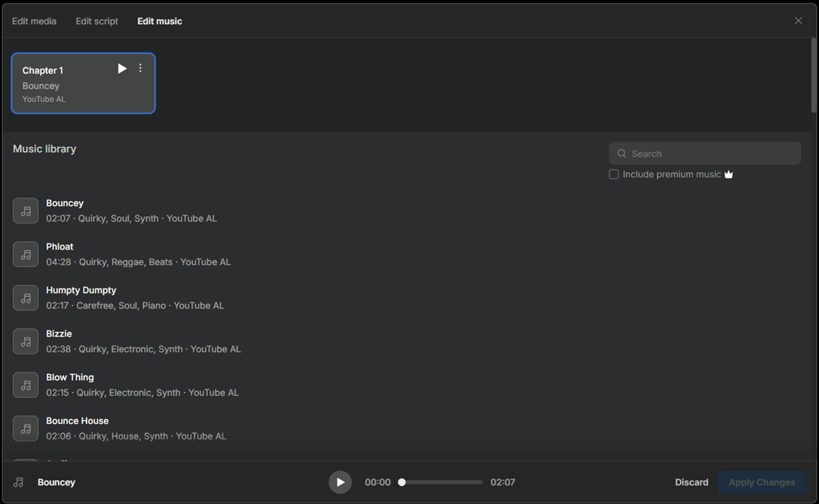Image resolution: width=819 pixels, height=504 pixels.
Task: Click Blow Thing track music icon
Action: (x=25, y=385)
